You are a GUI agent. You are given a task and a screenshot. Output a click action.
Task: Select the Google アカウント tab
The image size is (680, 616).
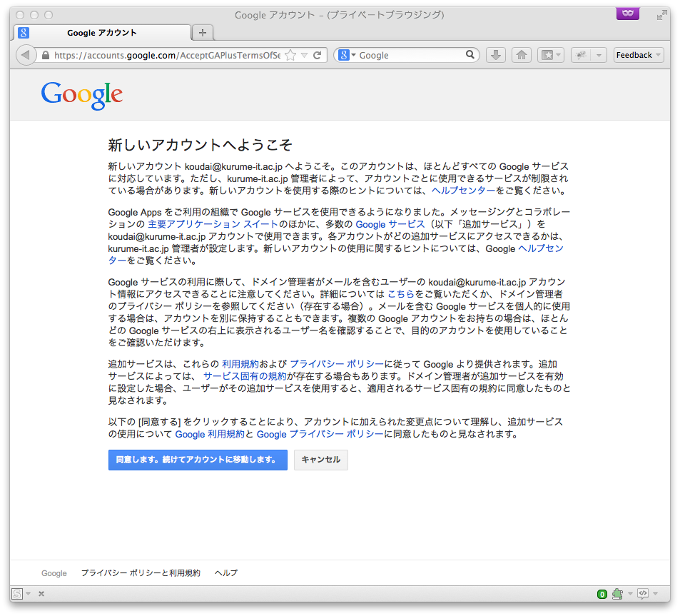tap(102, 33)
